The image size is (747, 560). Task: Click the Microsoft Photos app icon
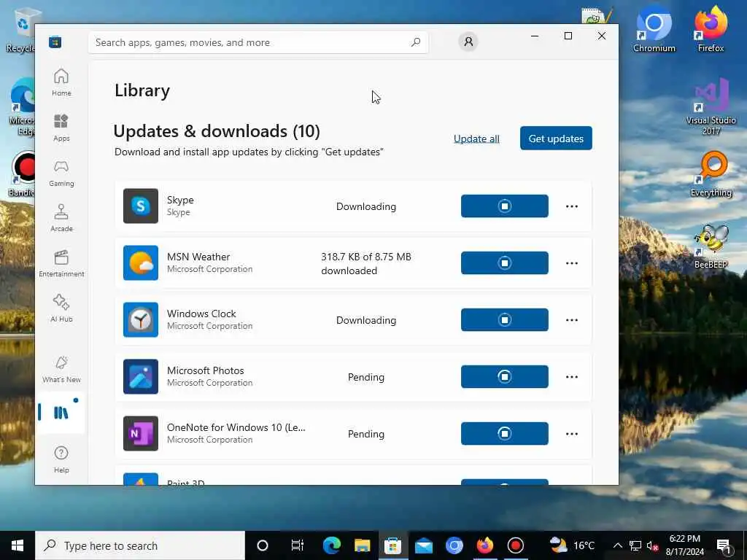[x=141, y=377]
